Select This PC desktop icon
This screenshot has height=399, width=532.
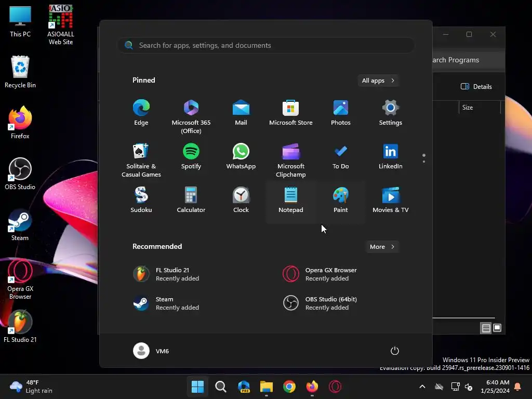click(20, 21)
